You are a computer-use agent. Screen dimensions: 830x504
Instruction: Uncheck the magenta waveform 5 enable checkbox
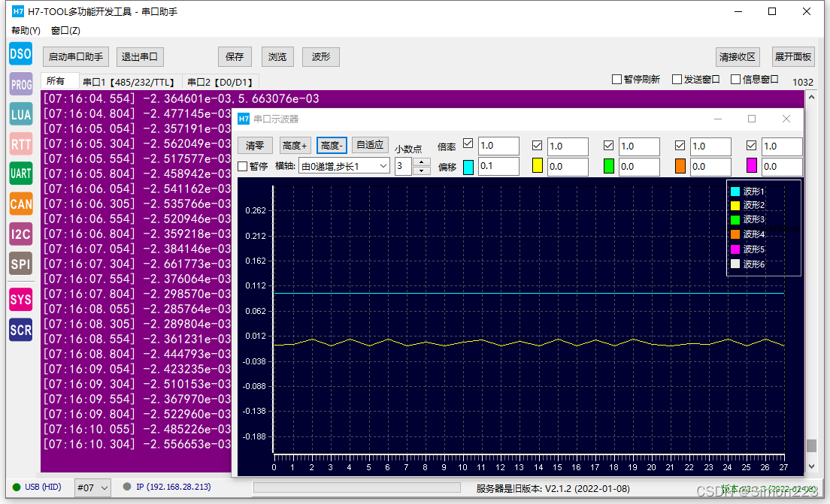tap(751, 146)
